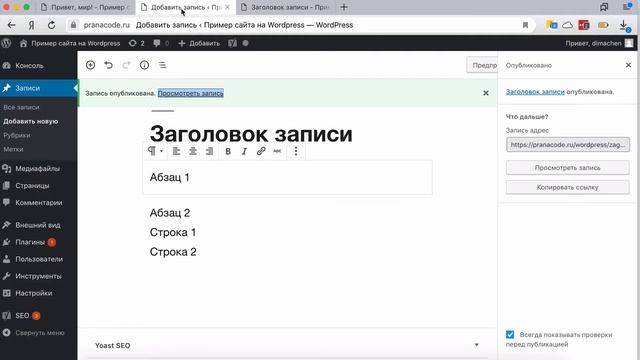Open comments bubble in admin bar
The height and width of the screenshot is (360, 640).
coord(161,43)
